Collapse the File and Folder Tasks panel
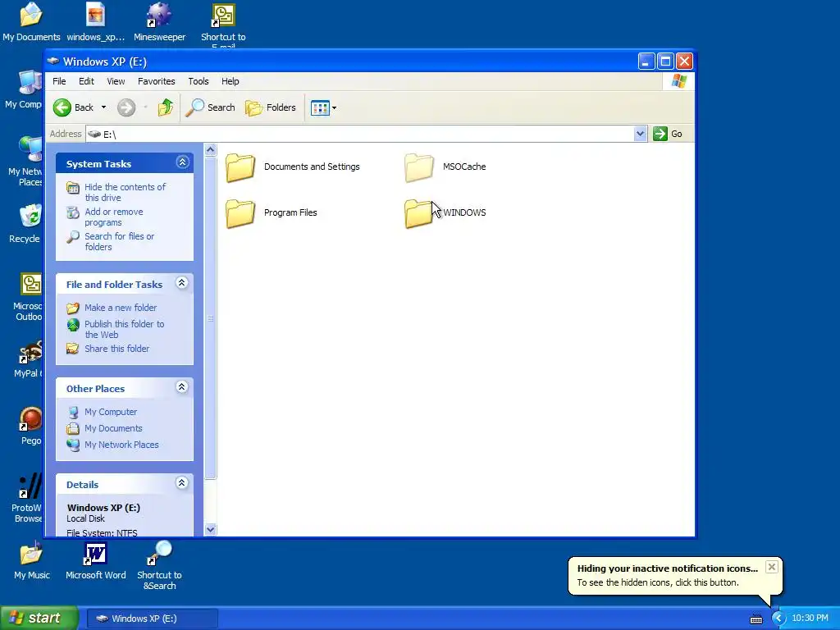 point(182,283)
